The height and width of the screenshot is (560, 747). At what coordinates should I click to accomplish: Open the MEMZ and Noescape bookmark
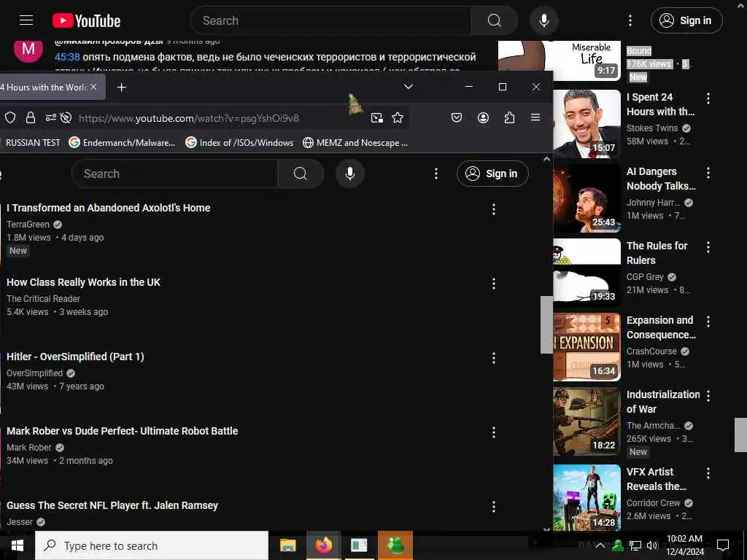355,142
